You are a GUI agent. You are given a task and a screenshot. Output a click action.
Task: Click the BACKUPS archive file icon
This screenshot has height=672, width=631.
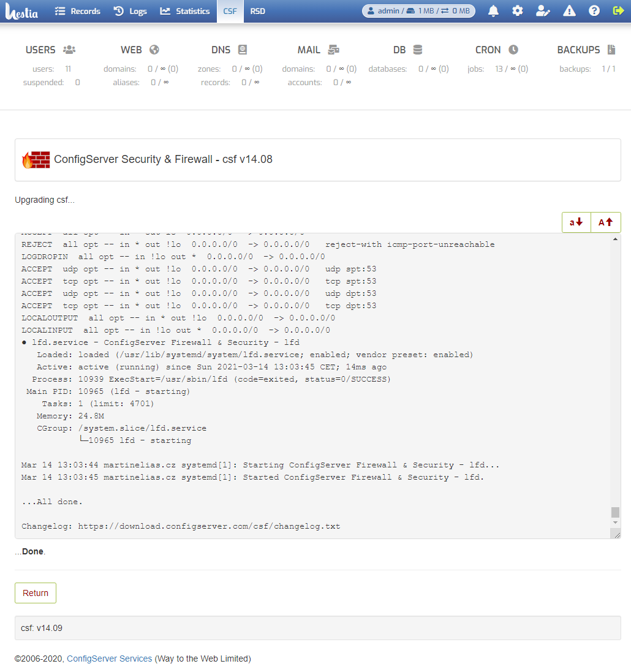coord(612,50)
